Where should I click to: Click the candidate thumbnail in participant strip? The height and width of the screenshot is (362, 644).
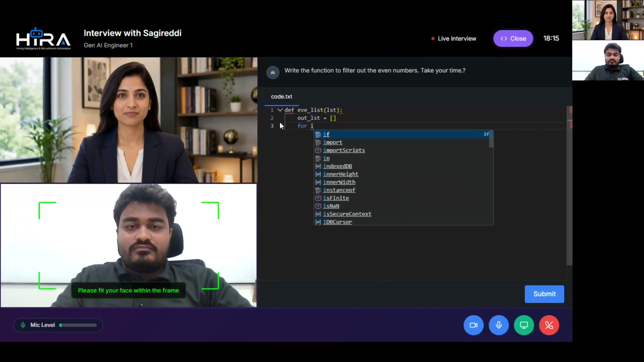click(608, 60)
